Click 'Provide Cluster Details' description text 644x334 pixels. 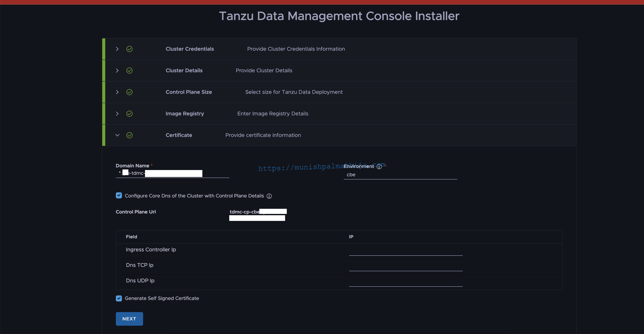click(x=264, y=70)
